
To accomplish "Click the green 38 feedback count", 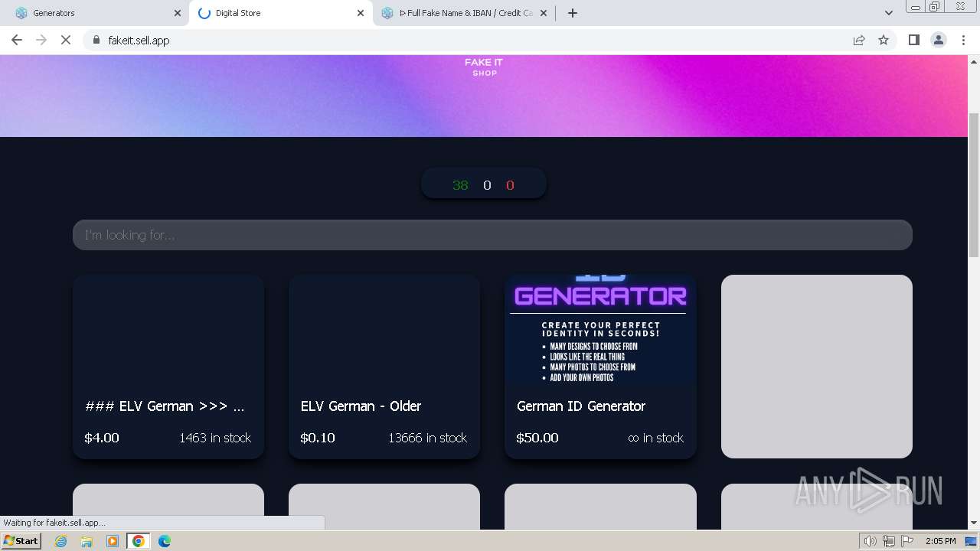I will [460, 185].
